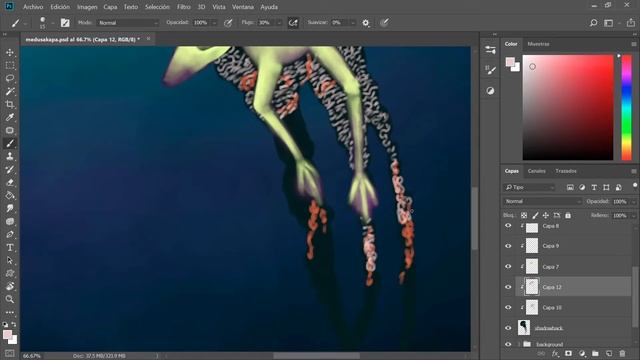Hide layer Capa 12
This screenshot has height=360, width=640.
[x=508, y=287]
